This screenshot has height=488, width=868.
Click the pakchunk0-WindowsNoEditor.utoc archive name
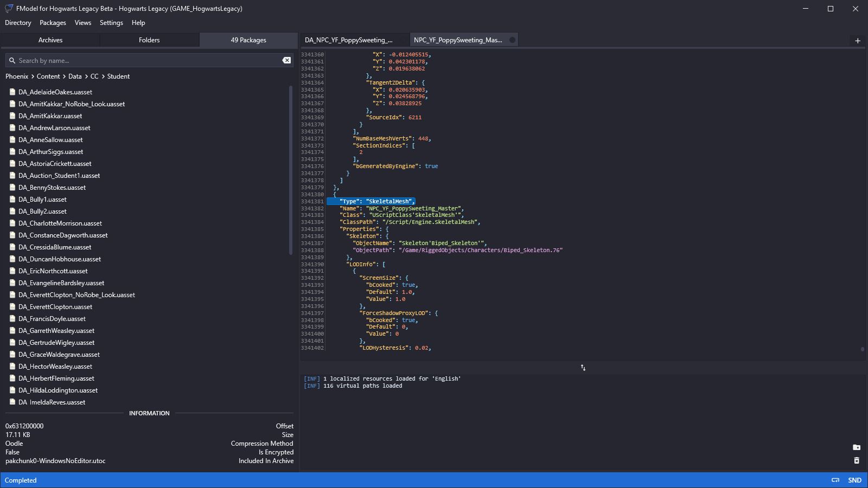55,461
